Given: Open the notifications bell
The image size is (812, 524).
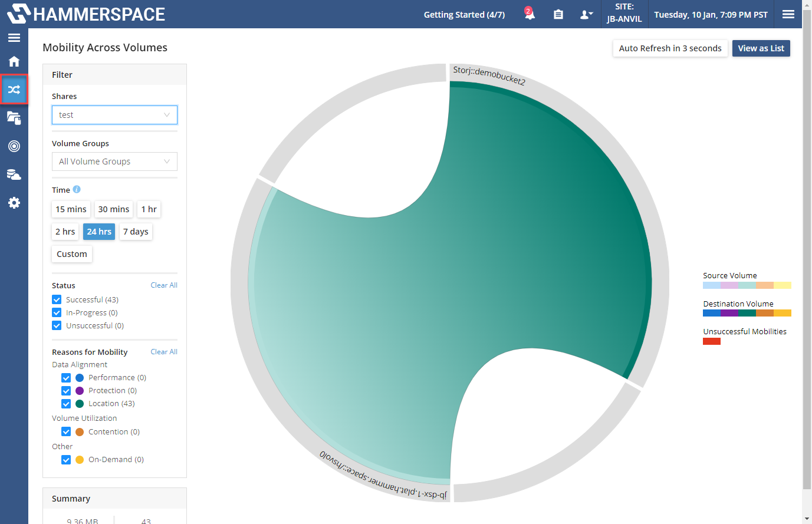Looking at the screenshot, I should [530, 14].
